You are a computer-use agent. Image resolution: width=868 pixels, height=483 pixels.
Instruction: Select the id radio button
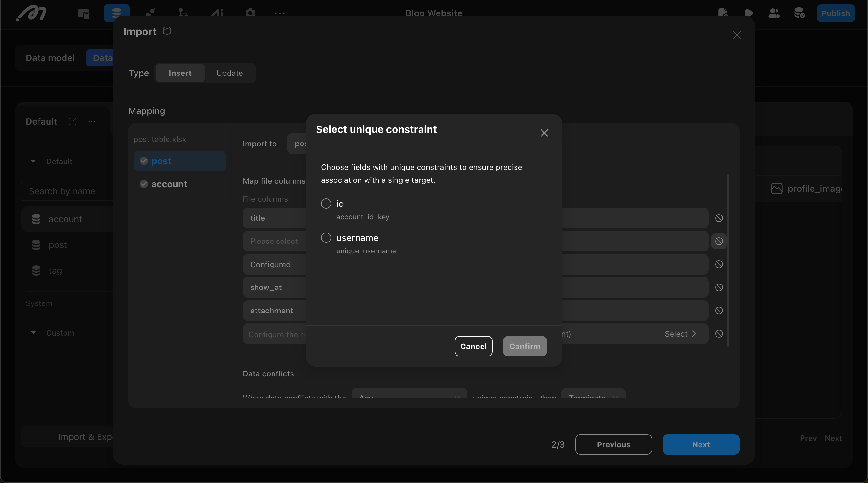pyautogui.click(x=326, y=204)
